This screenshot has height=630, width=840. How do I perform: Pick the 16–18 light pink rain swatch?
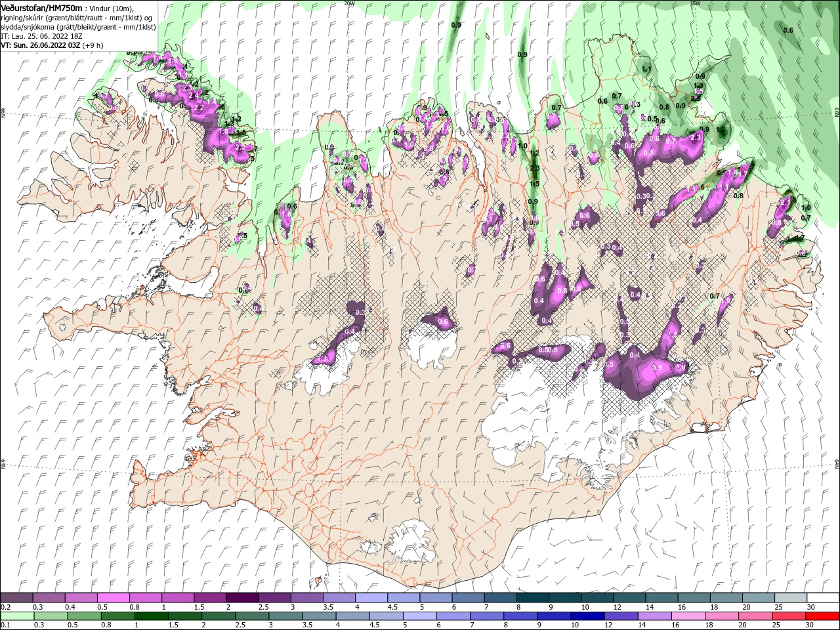(687, 616)
